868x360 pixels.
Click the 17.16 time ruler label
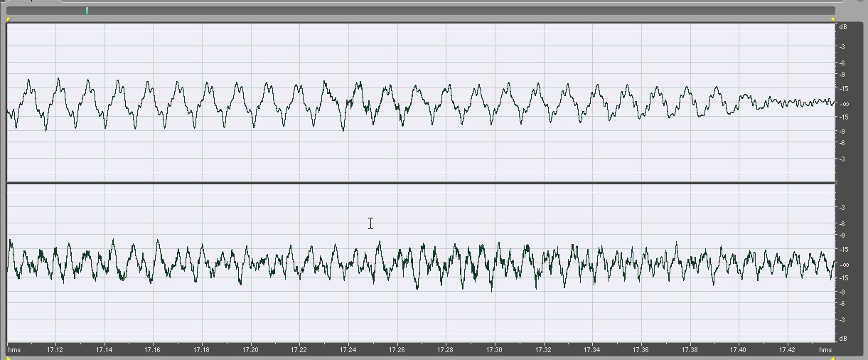pyautogui.click(x=153, y=350)
